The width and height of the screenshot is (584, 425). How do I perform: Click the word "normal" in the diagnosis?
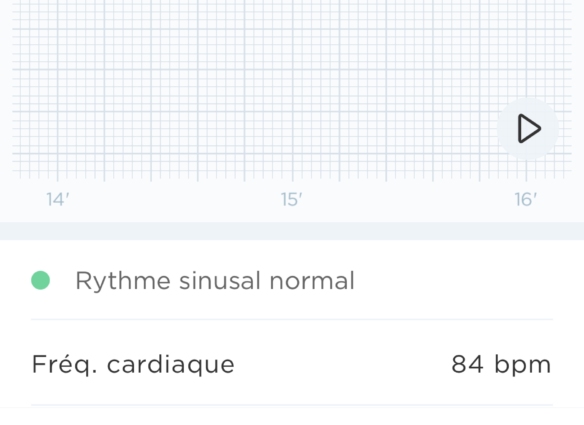pyautogui.click(x=312, y=280)
